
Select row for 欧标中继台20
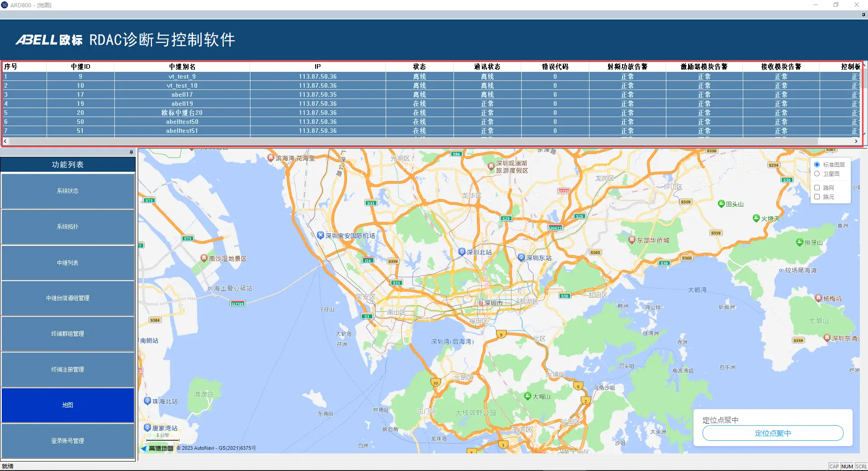(432, 113)
